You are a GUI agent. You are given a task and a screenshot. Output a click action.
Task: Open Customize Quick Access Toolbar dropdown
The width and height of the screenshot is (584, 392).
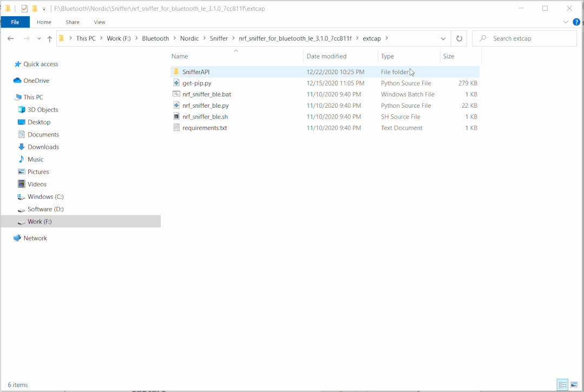point(44,9)
